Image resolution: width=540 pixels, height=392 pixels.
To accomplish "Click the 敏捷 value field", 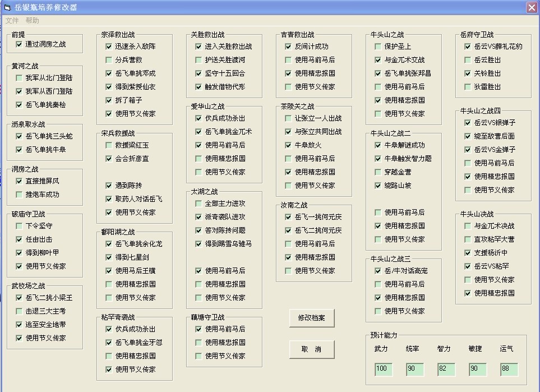I will (478, 369).
